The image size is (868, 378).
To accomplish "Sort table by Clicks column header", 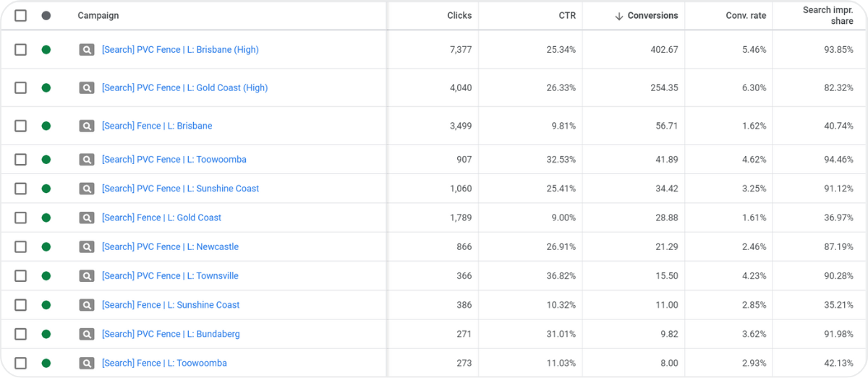I will (x=459, y=15).
